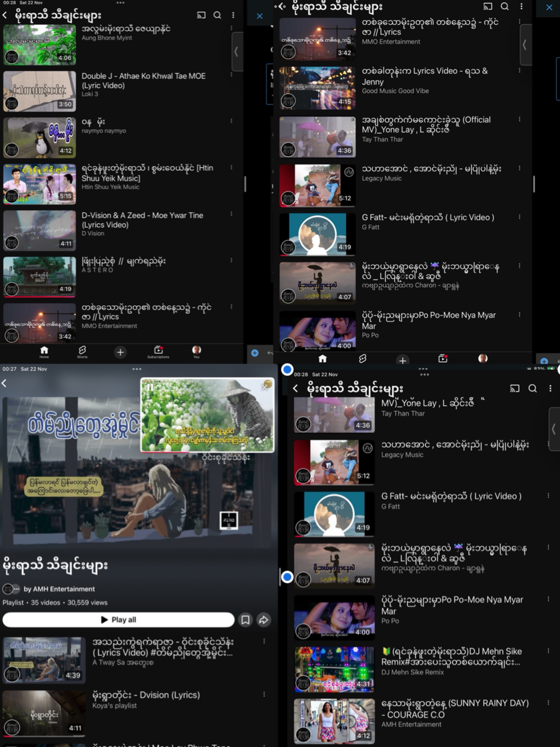The width and height of the screenshot is (560, 747).
Task: Open the AMH Entertainment channel link
Action: tap(59, 589)
